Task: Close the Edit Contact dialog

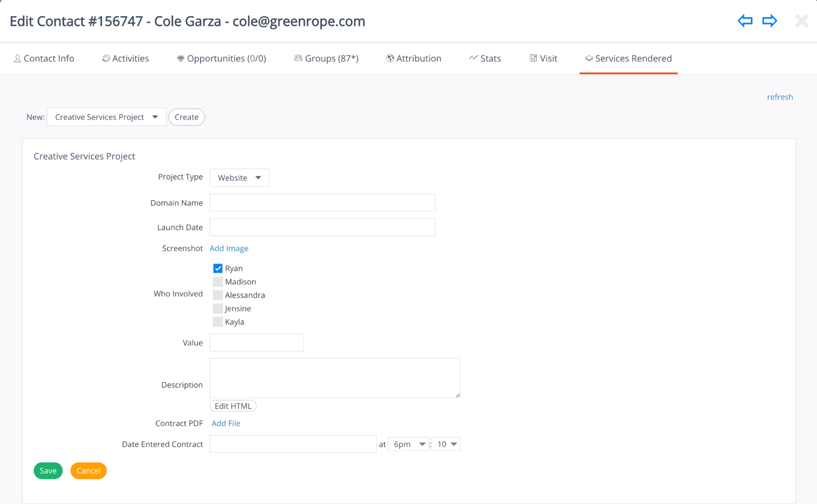Action: (801, 21)
